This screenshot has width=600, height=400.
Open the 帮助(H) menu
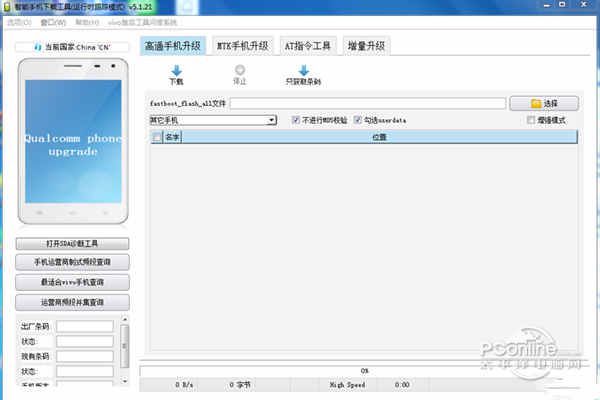[x=87, y=23]
